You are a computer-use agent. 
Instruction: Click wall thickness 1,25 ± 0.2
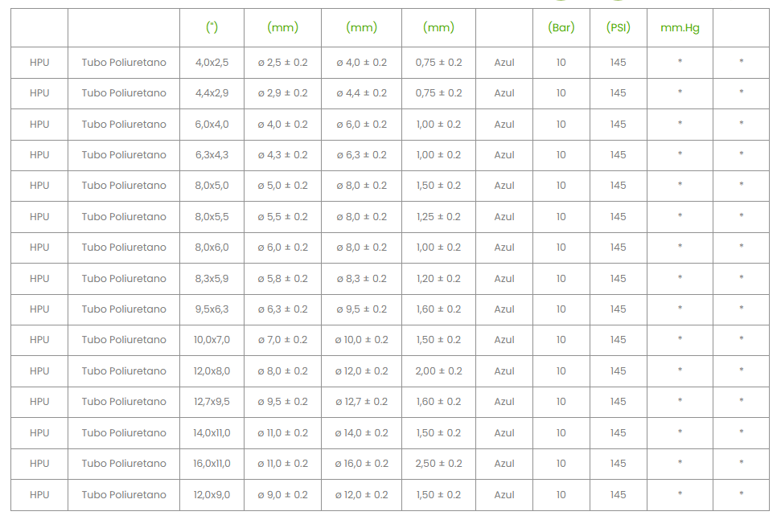[438, 217]
